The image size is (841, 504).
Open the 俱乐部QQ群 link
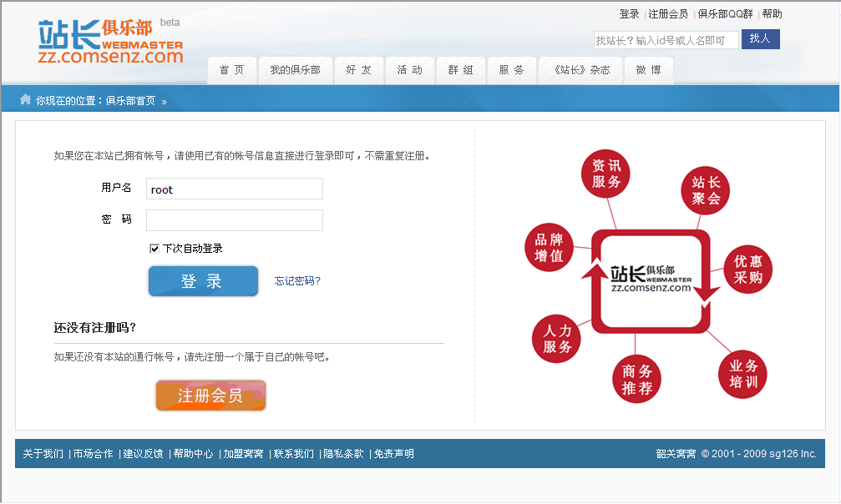tap(725, 14)
